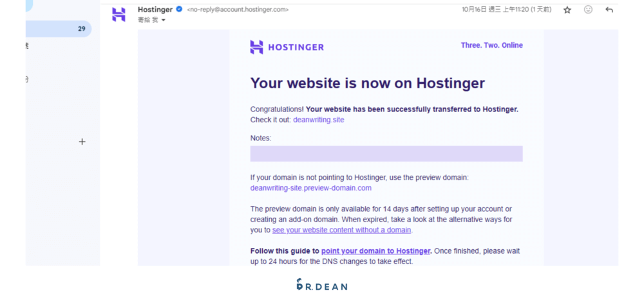Click the Hostinger sender avatar
The image size is (644, 302).
(x=119, y=15)
